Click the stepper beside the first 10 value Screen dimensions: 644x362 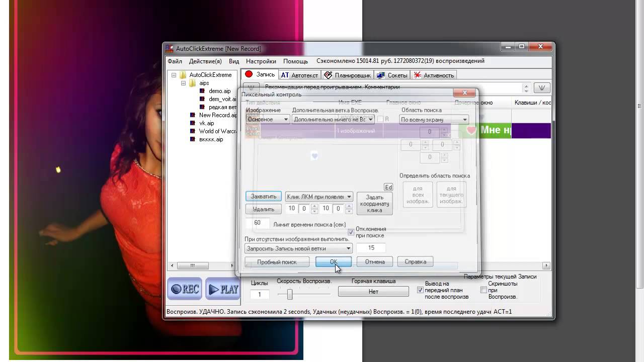coord(314,208)
